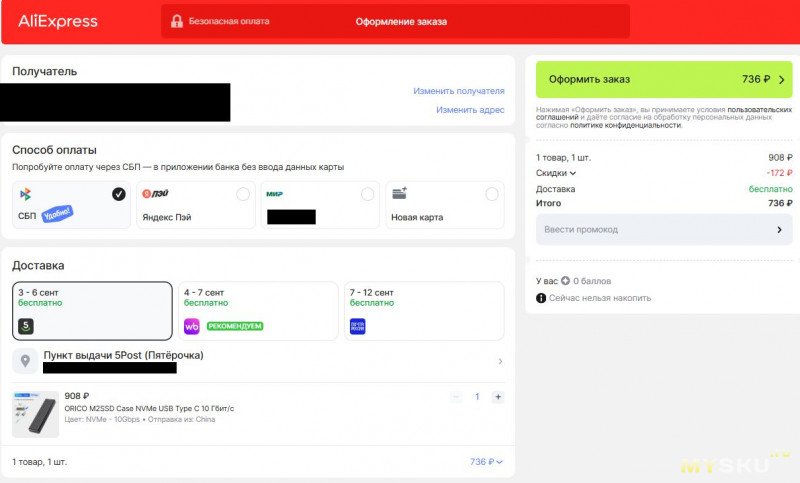Click the РЕКОМЕНДУЕМ badge

click(235, 326)
